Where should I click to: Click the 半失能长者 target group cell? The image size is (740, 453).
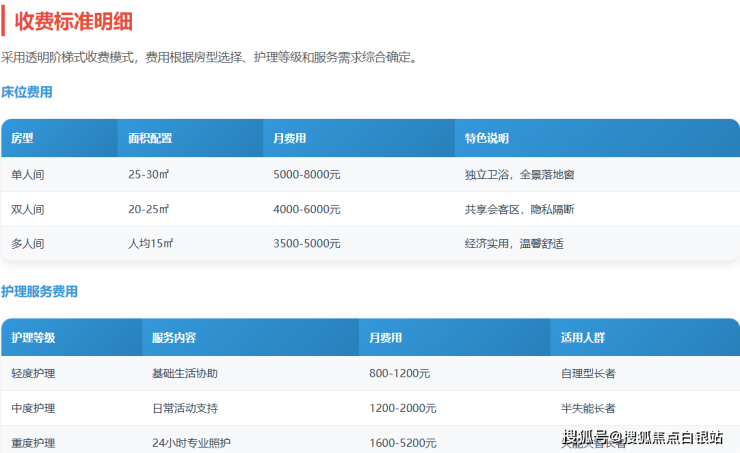click(x=588, y=408)
